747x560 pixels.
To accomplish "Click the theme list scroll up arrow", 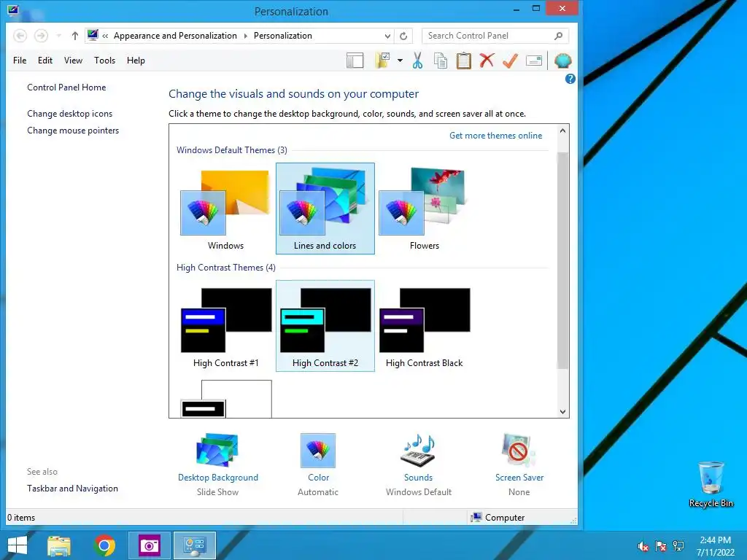I will tap(562, 131).
